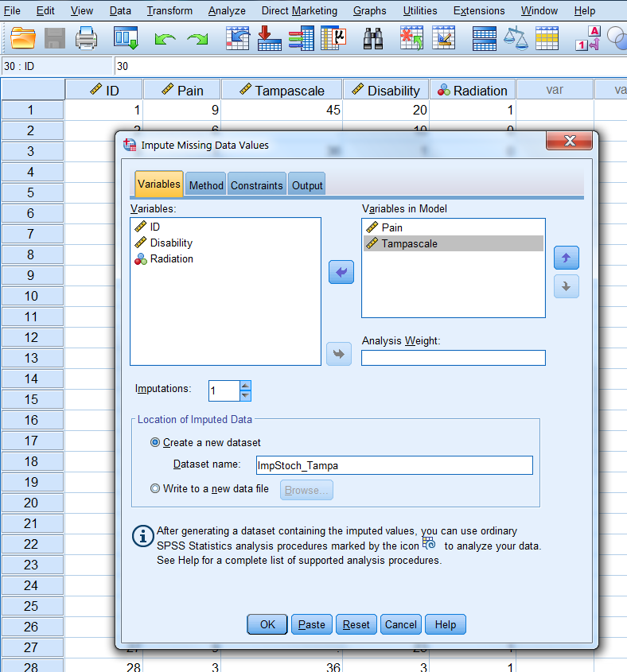
Task: Click the Paste button
Action: point(312,624)
